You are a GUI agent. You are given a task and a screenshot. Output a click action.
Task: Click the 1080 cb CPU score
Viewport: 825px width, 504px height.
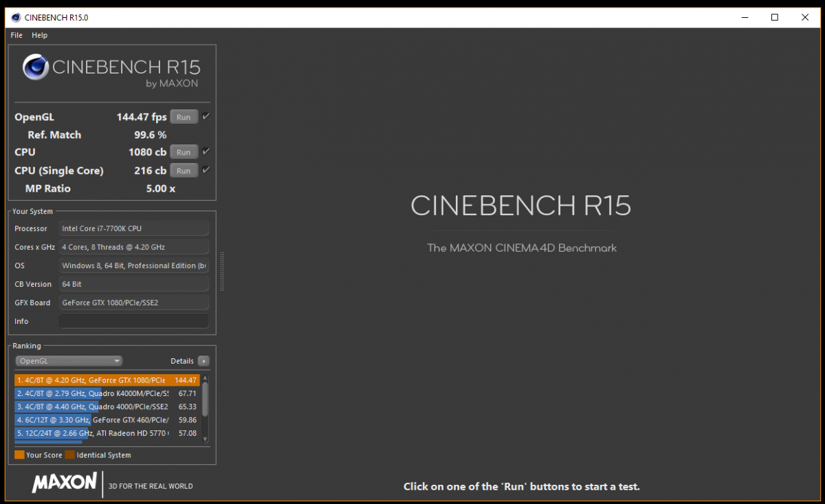[x=147, y=152]
